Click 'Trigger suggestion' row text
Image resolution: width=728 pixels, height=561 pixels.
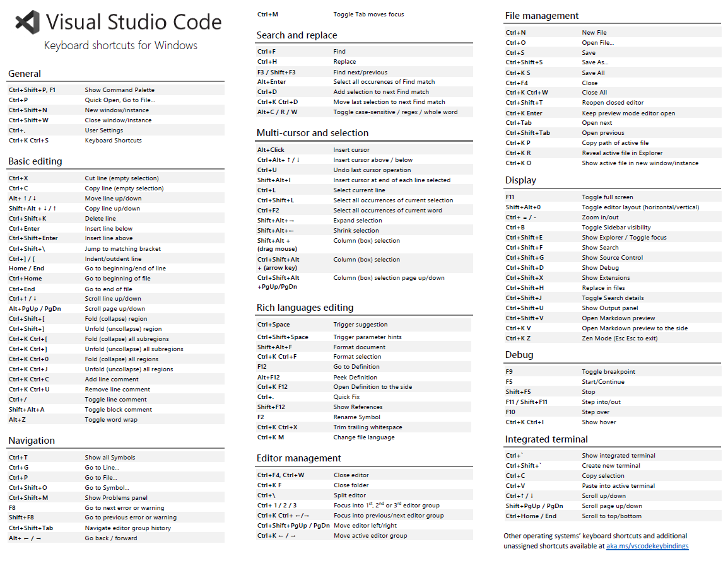360,325
